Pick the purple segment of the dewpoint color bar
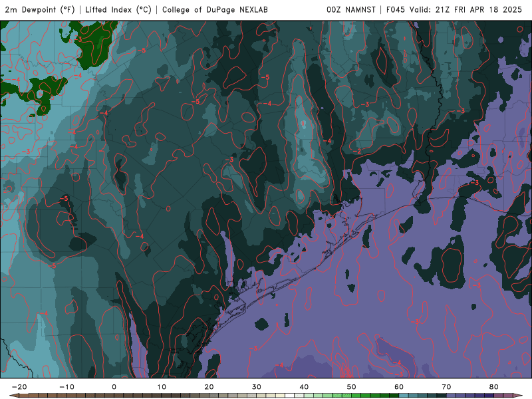The height and width of the screenshot is (399, 532). (x=470, y=396)
